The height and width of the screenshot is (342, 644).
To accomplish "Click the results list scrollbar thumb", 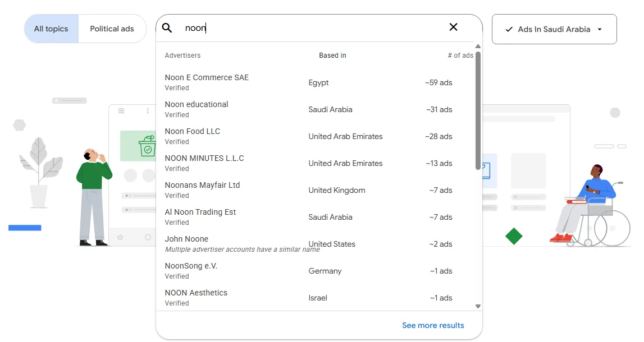I will (x=478, y=110).
